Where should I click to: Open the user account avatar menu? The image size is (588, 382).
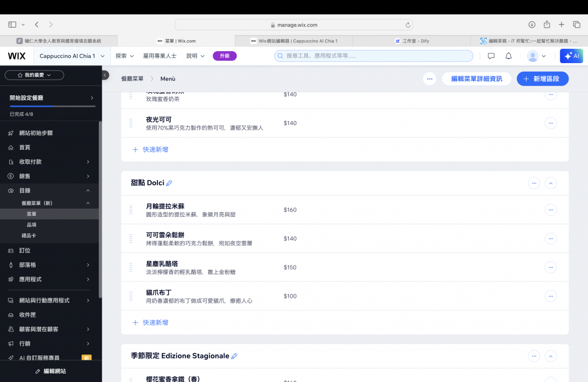pyautogui.click(x=536, y=56)
